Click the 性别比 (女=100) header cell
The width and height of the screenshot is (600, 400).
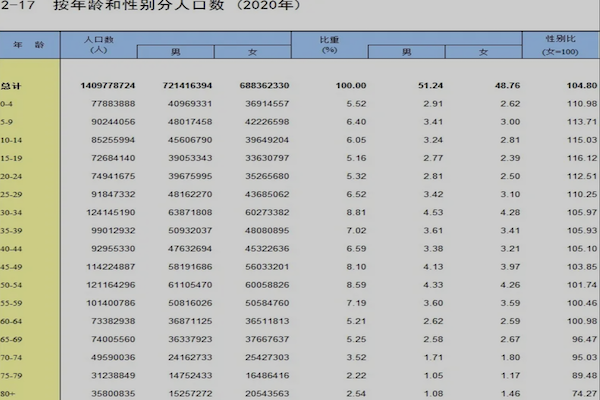(x=559, y=44)
